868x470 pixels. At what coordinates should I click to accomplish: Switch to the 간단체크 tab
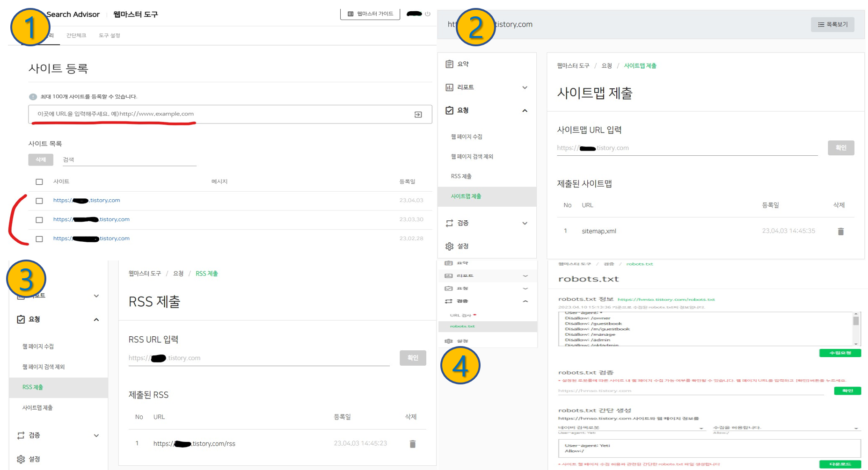tap(76, 36)
